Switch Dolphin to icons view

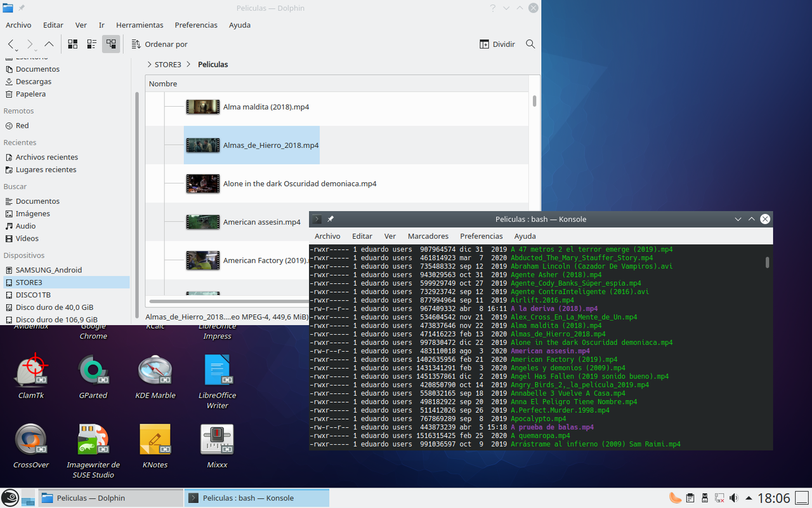pos(73,44)
